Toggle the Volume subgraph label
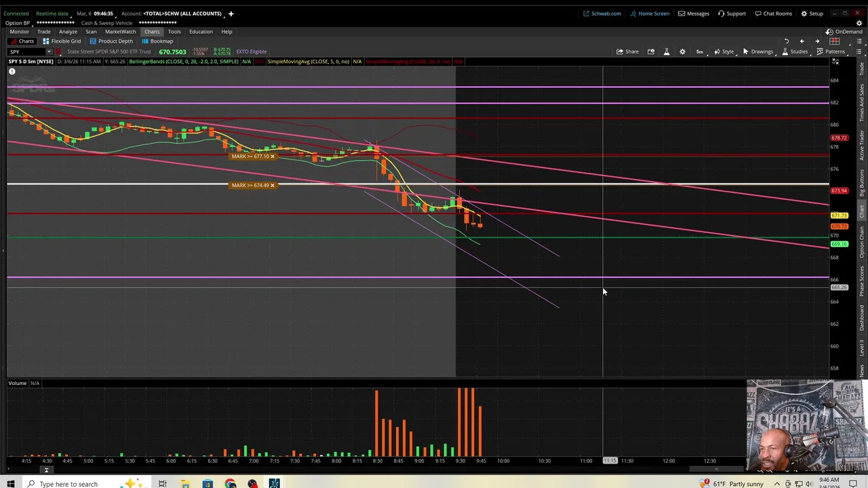Viewport: 868px width, 488px height. point(18,384)
